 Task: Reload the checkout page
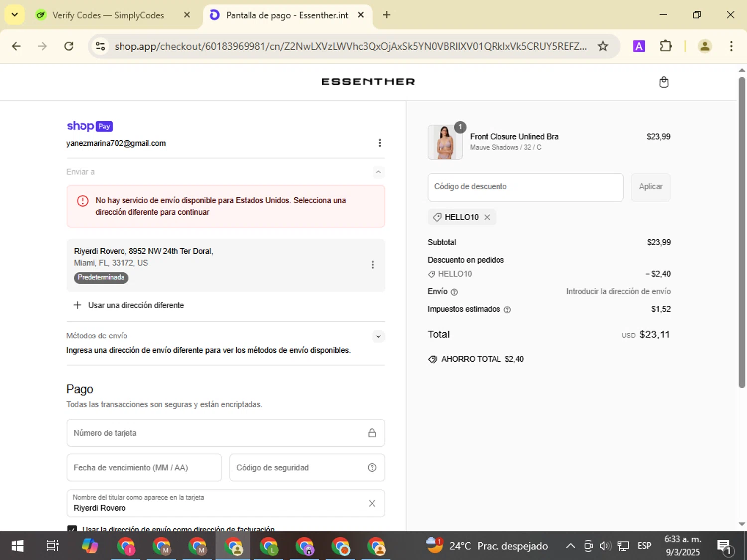(x=69, y=46)
